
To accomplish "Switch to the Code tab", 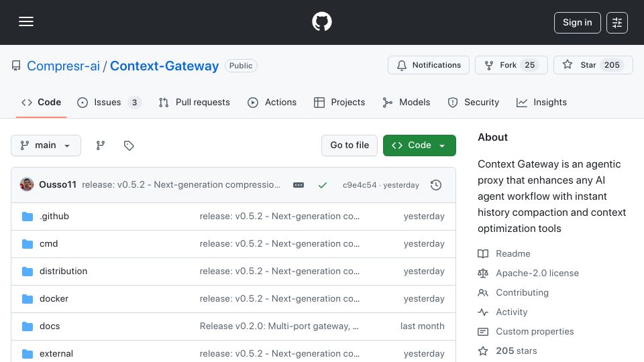I will tap(41, 102).
